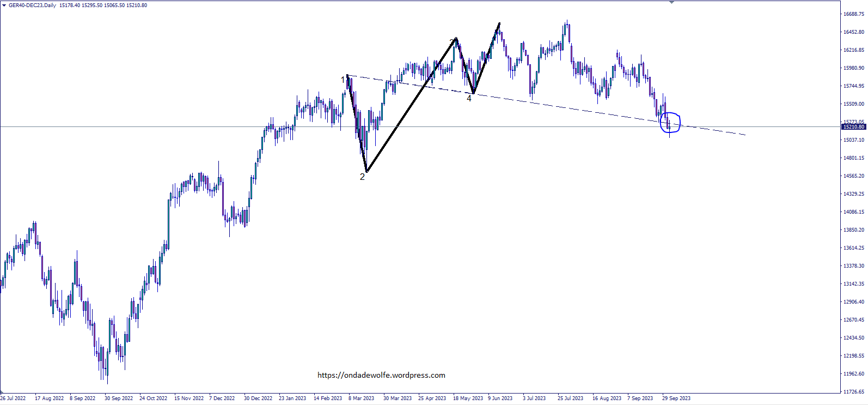Click the 14086.15 price scale label

[x=854, y=212]
